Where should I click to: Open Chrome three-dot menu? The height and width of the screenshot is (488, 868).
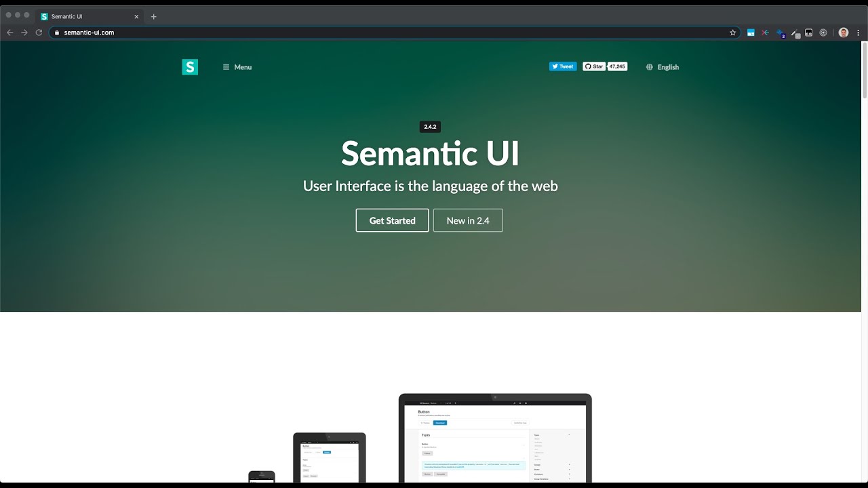(859, 33)
